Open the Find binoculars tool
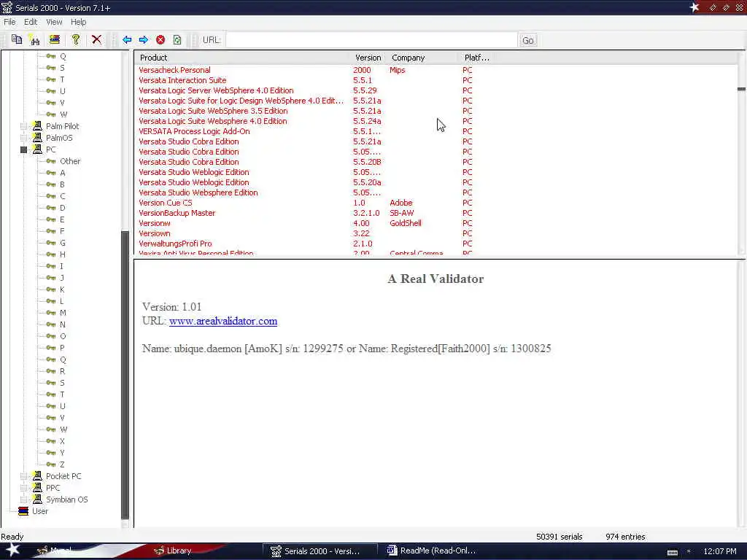Screen dimensions: 747x560 [x=35, y=40]
